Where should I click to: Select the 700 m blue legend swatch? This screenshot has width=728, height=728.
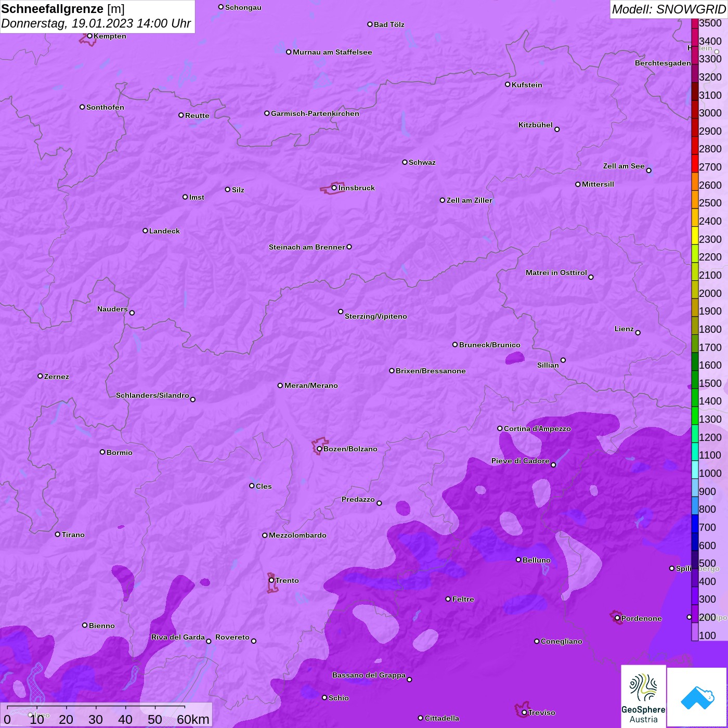[x=695, y=524]
